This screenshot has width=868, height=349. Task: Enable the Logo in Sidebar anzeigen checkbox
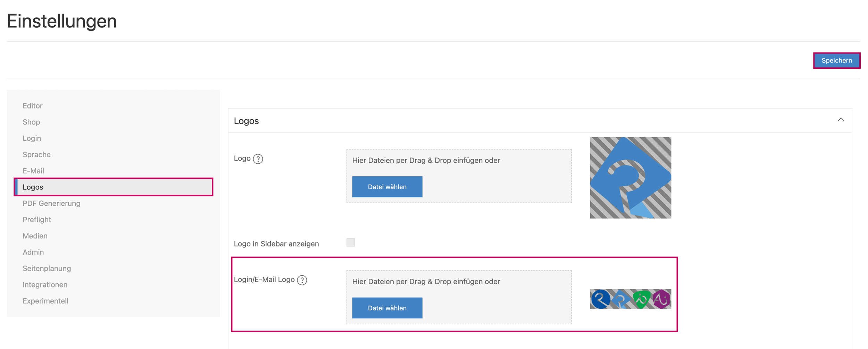pyautogui.click(x=350, y=242)
